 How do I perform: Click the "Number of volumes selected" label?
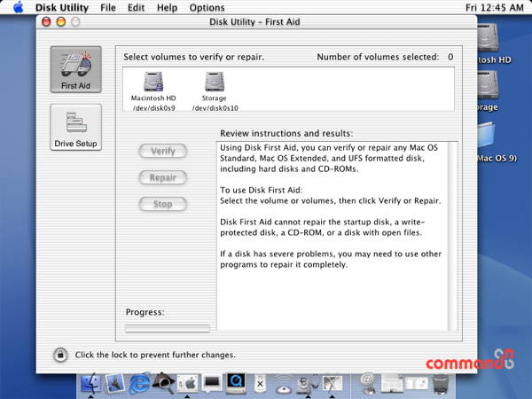[x=378, y=57]
